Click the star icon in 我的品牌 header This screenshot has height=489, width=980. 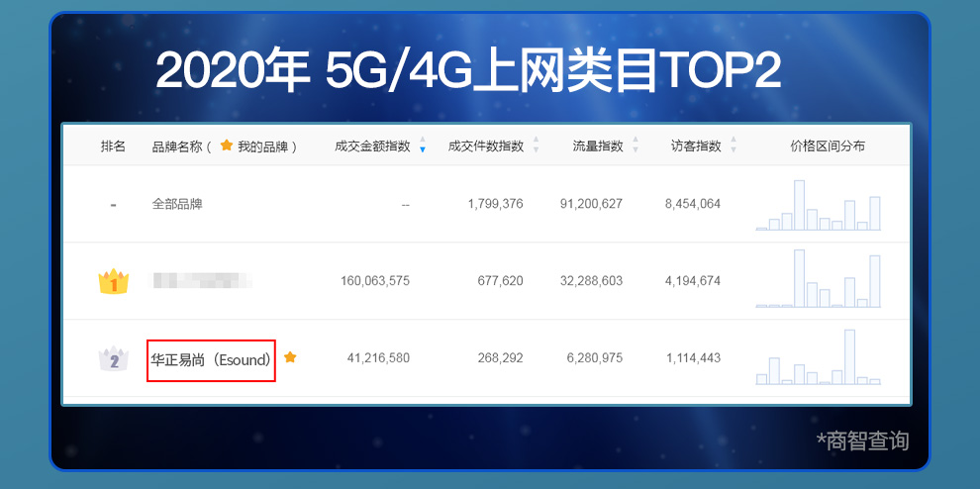(x=227, y=146)
